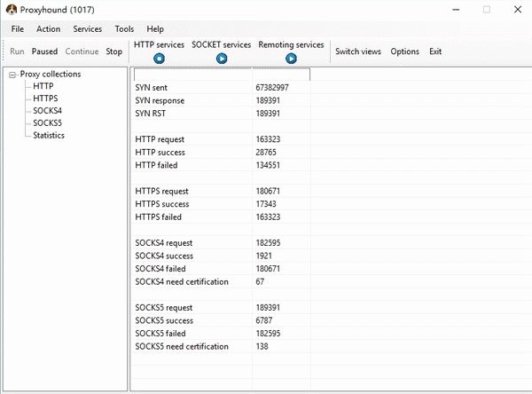This screenshot has height=394, width=532.
Task: Open the Services menu
Action: [x=88, y=29]
